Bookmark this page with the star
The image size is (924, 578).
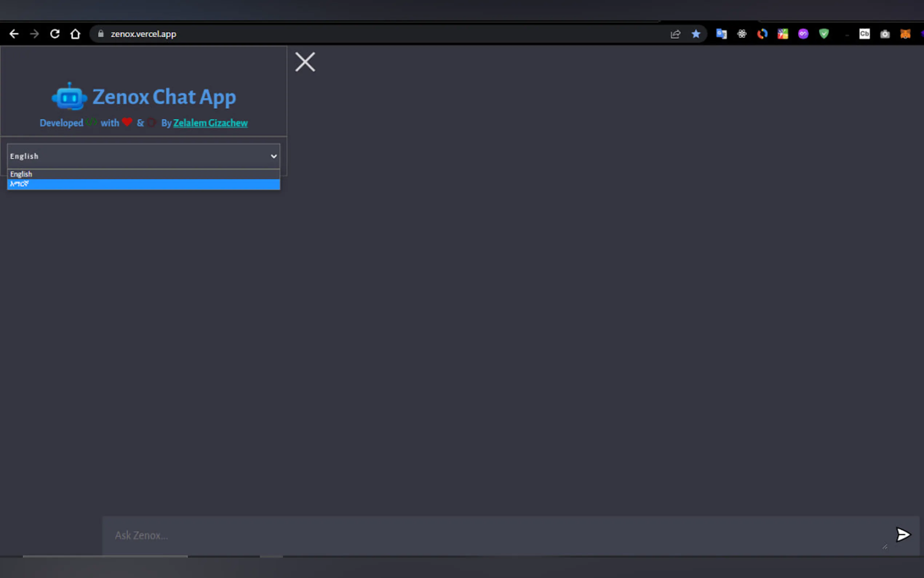pyautogui.click(x=696, y=34)
